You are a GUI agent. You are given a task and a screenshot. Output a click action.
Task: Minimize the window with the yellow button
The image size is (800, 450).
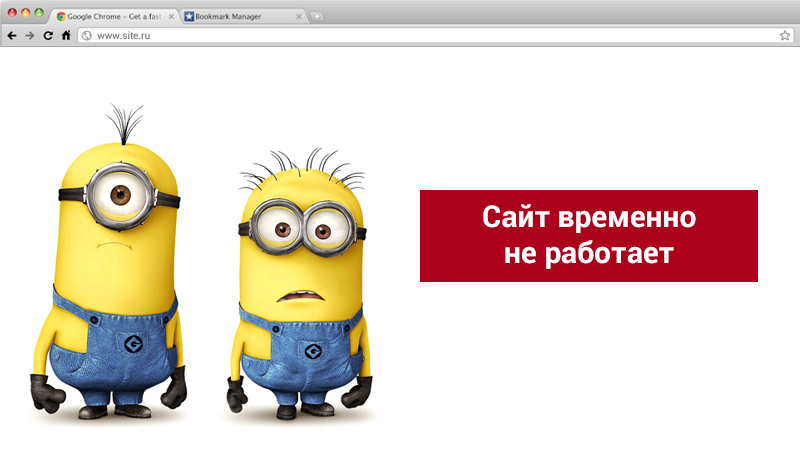pos(26,13)
